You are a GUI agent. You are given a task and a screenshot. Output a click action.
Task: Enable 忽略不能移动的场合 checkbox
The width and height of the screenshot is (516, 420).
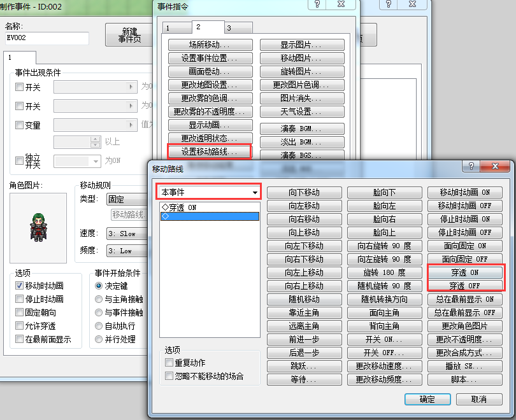(x=169, y=376)
